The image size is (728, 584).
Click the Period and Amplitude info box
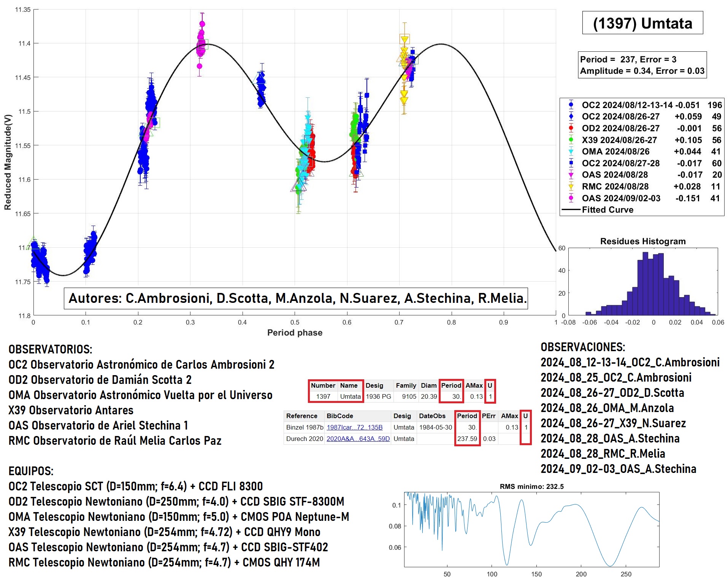click(642, 65)
